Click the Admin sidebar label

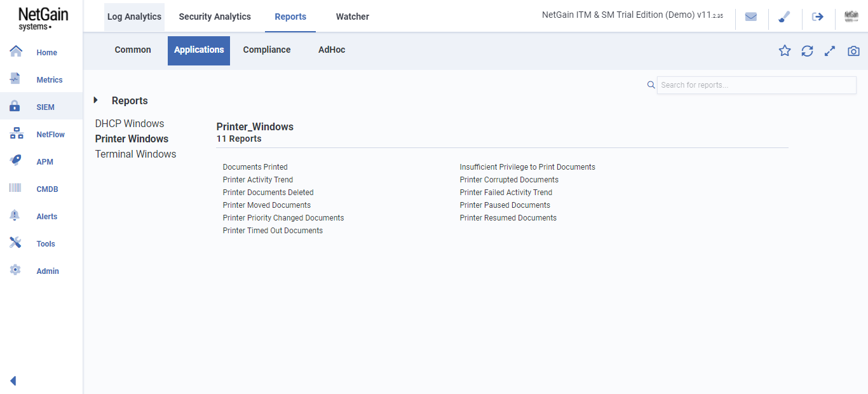tap(48, 271)
